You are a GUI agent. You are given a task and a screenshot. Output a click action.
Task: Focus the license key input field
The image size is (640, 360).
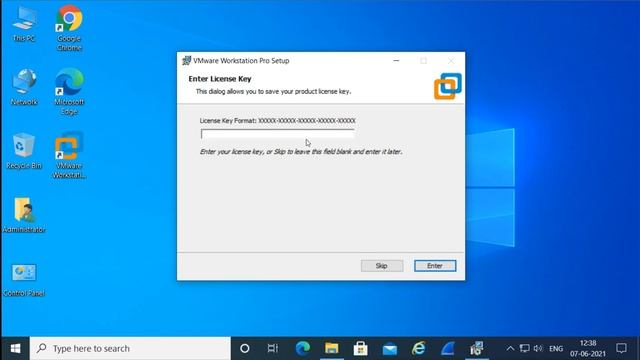tap(278, 134)
